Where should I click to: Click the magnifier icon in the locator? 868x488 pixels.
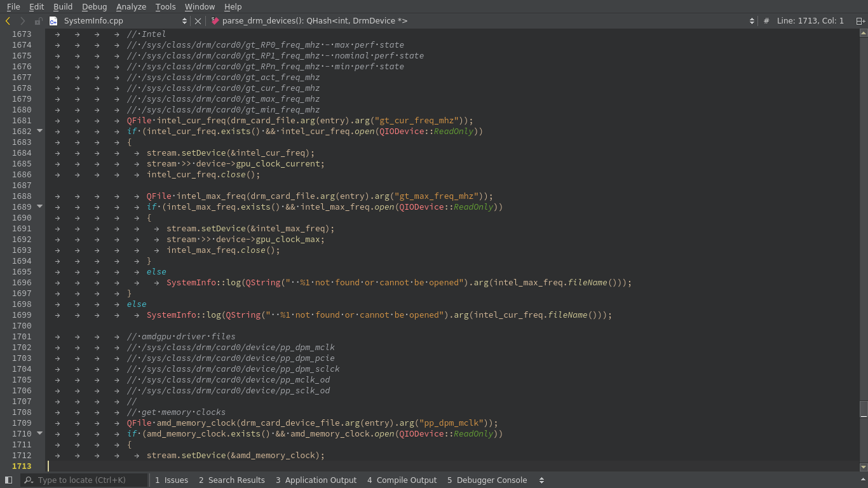(29, 480)
